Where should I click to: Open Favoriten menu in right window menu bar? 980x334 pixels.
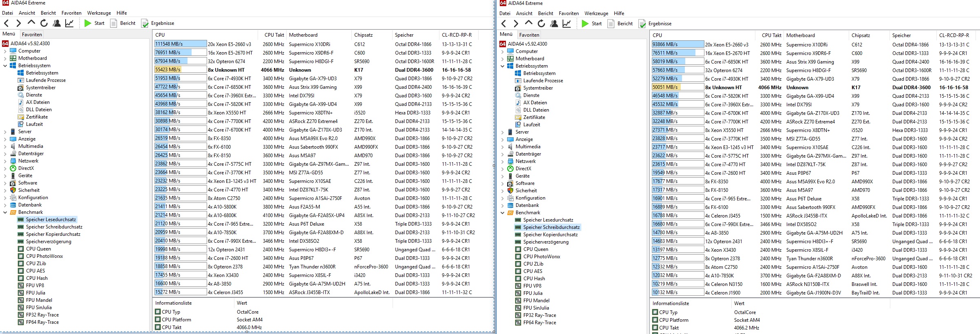point(569,13)
